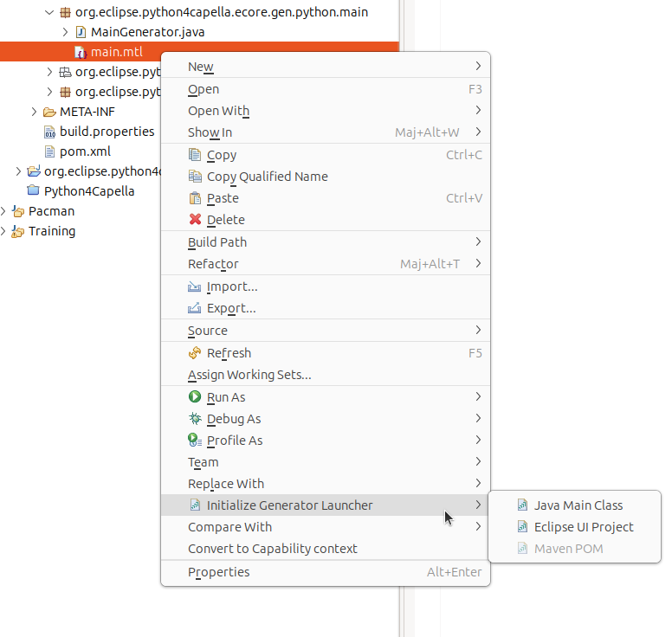Open the New submenu
Image resolution: width=672 pixels, height=637 pixels.
tap(201, 67)
